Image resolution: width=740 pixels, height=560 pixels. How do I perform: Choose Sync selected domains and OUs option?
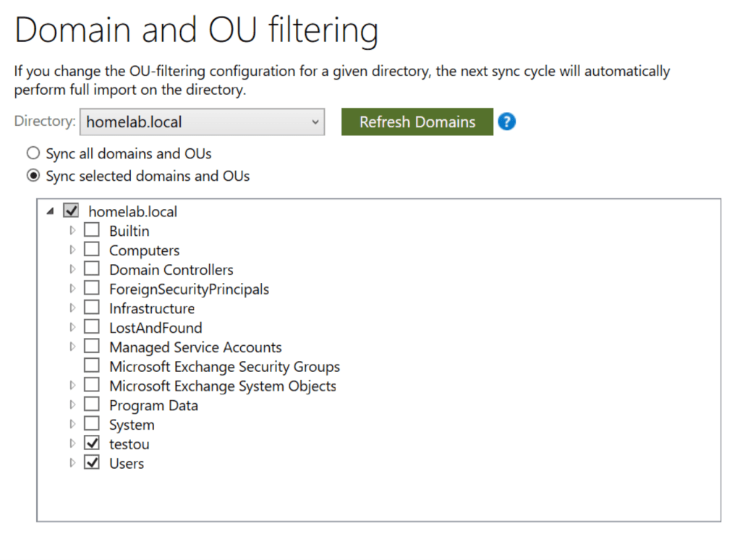(x=33, y=176)
